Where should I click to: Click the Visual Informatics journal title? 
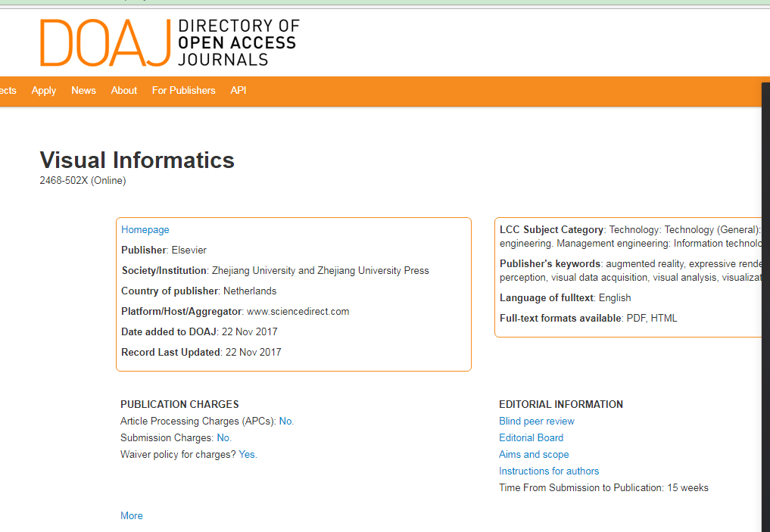[x=137, y=160]
